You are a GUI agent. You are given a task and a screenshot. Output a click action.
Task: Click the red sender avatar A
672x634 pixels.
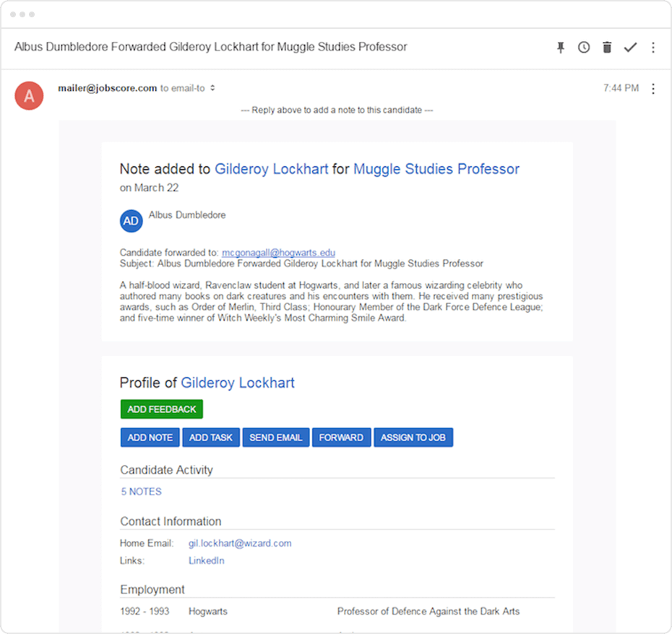[29, 95]
